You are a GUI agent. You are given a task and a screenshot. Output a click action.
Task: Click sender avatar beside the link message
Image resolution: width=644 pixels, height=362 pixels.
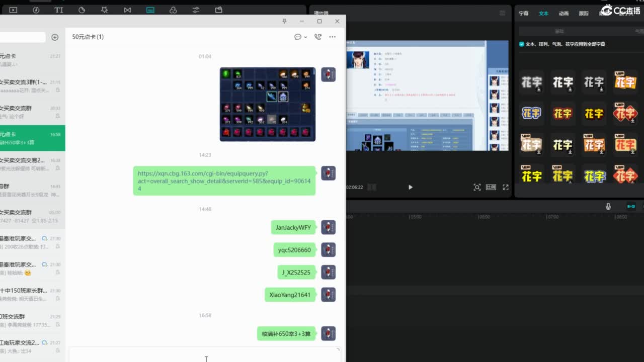pyautogui.click(x=329, y=173)
